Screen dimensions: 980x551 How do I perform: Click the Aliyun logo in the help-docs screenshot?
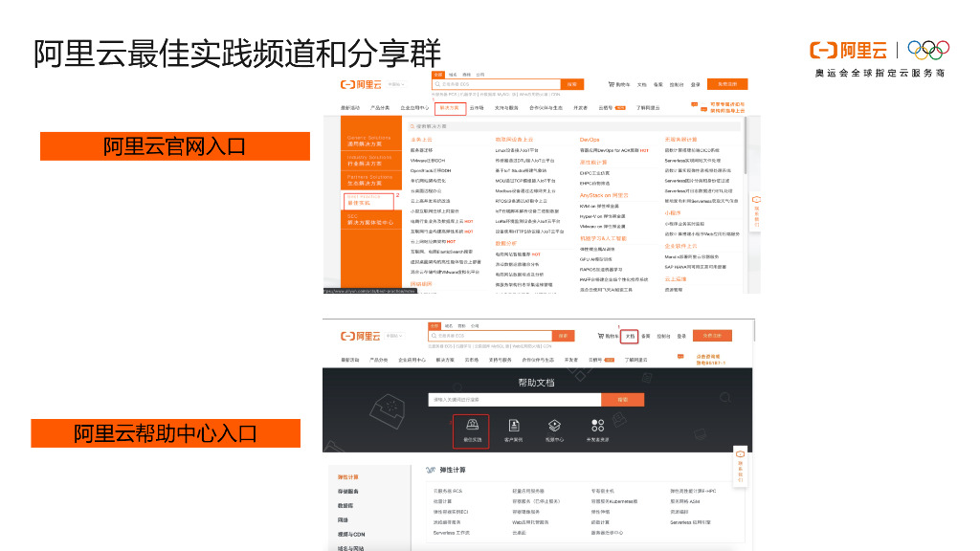point(361,336)
